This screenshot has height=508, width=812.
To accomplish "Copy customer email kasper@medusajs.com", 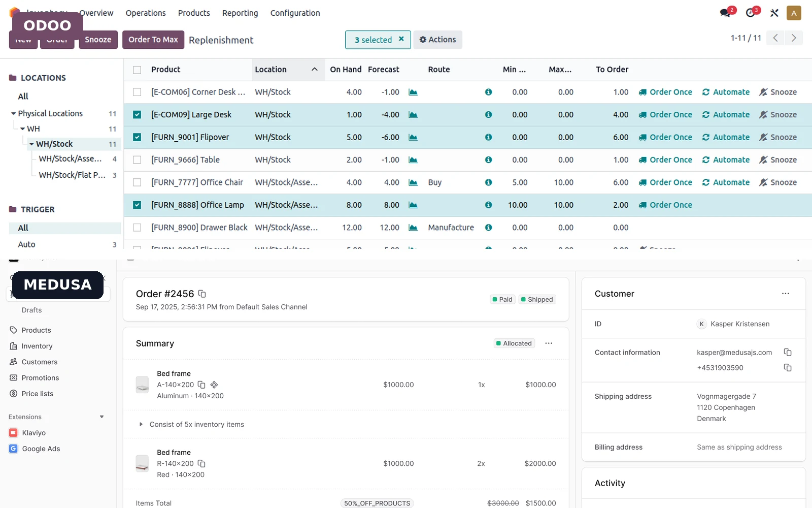I will [x=788, y=352].
